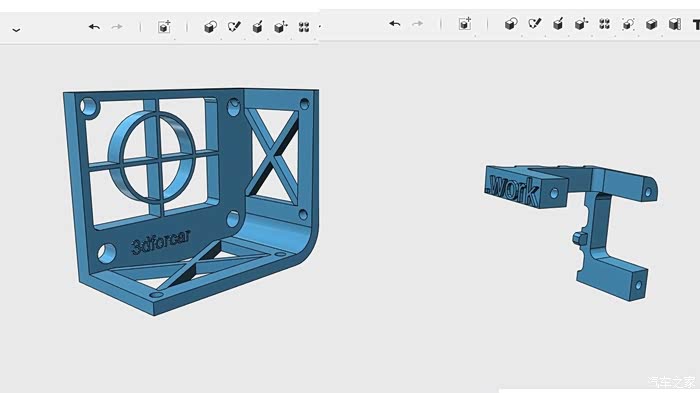Select the sketch pencil tool above the .work clip
This screenshot has height=393, width=700.
(x=534, y=24)
